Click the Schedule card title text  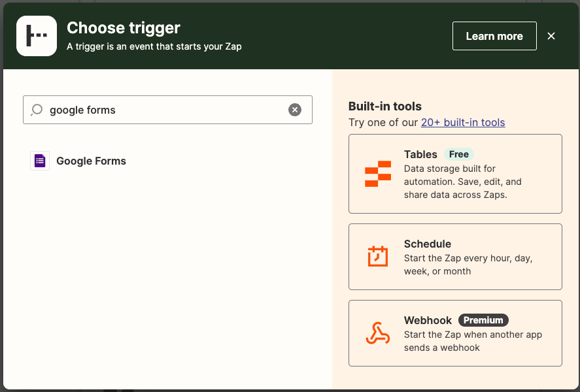pyautogui.click(x=428, y=244)
